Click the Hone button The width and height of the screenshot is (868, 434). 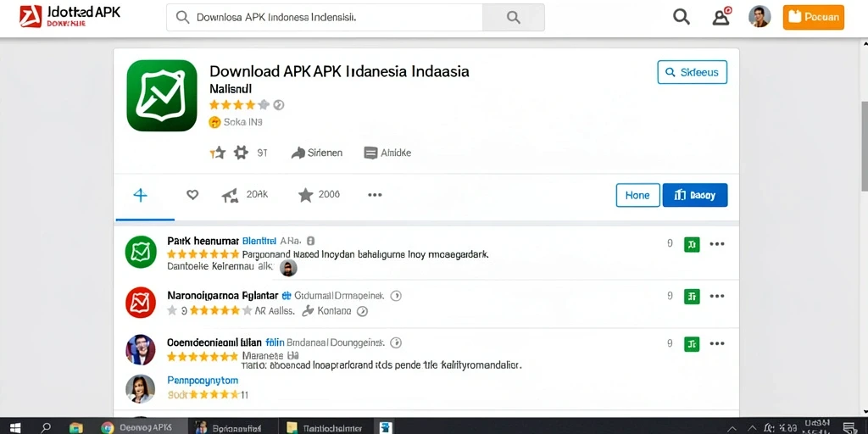coord(637,196)
